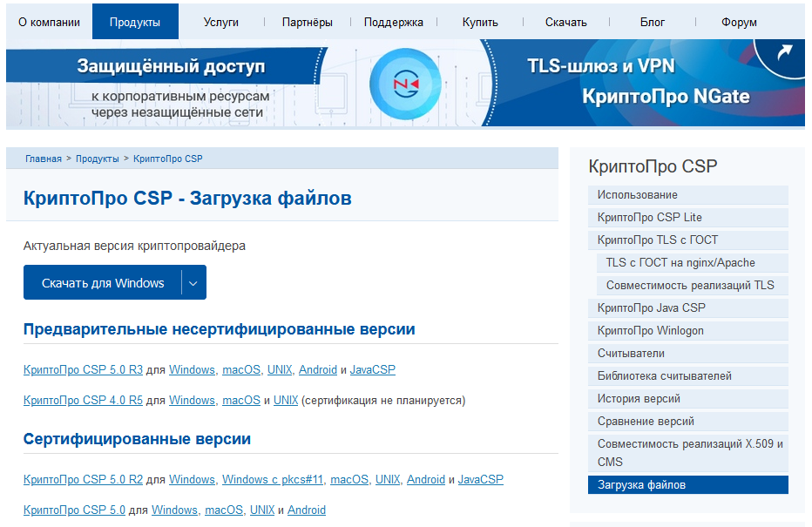Click page title КриптоПро CSP - Загрузка файлов
This screenshot has height=527, width=812.
click(187, 199)
